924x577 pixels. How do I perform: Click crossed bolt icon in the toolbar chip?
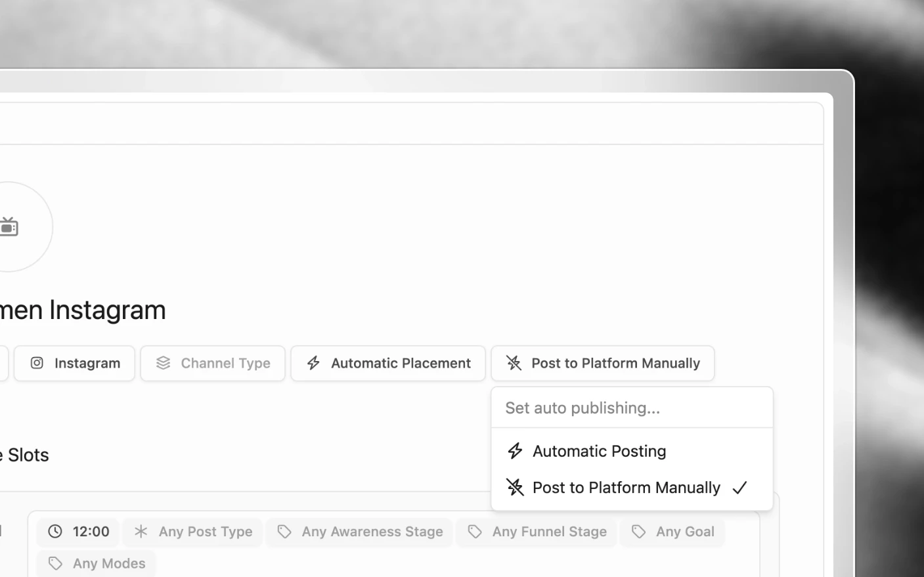tap(514, 363)
